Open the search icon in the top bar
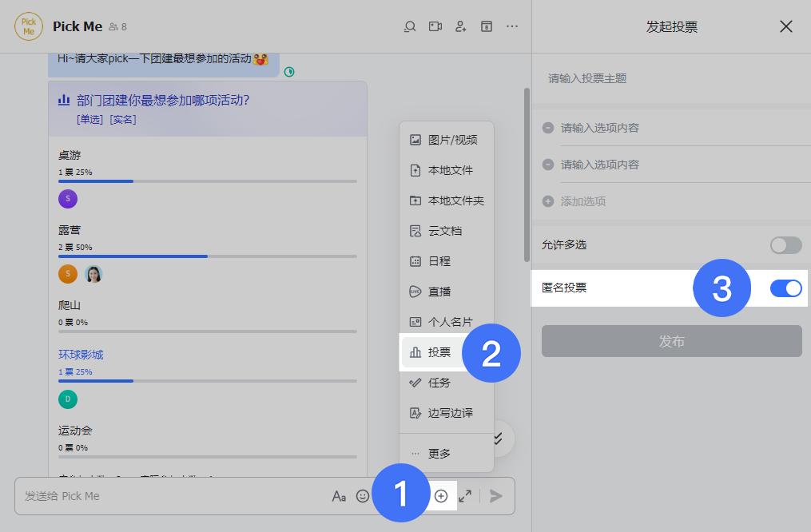 [409, 26]
